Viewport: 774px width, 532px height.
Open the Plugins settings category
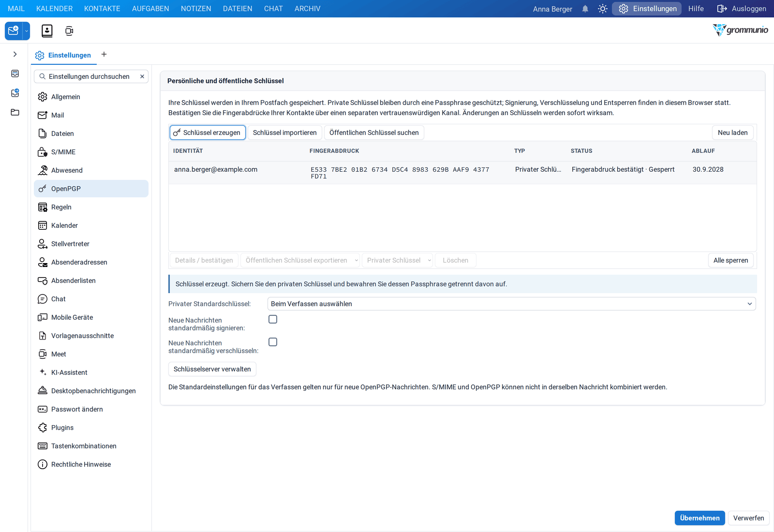point(91,428)
